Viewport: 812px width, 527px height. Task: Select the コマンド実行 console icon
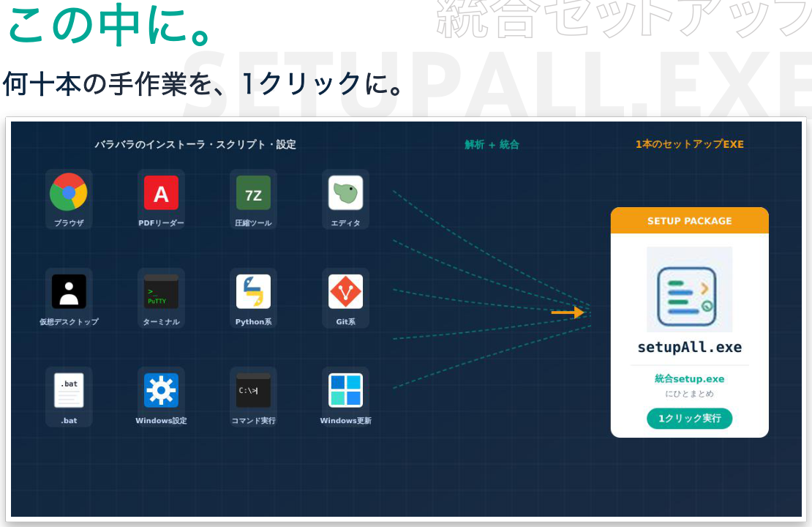253,390
